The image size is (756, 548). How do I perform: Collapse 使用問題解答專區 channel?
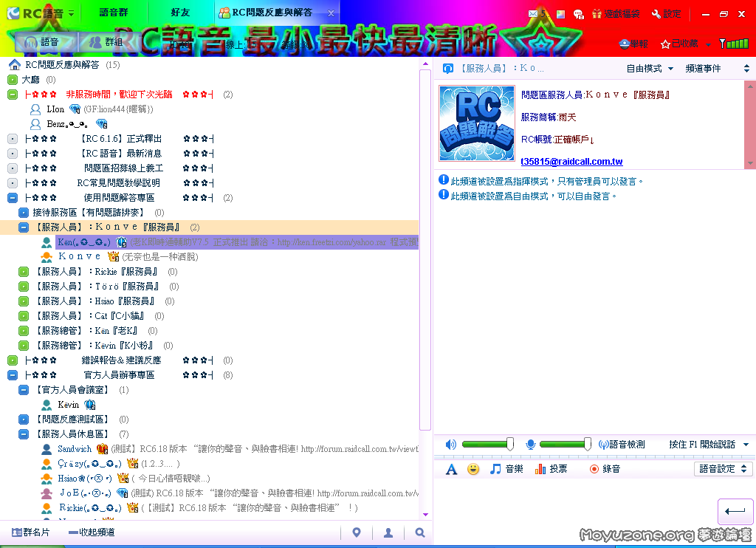pyautogui.click(x=13, y=198)
